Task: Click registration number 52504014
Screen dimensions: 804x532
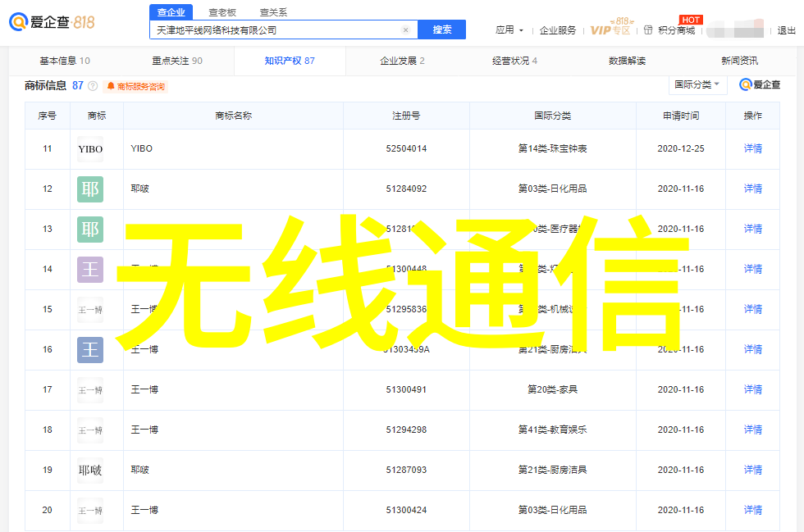Action: point(406,148)
